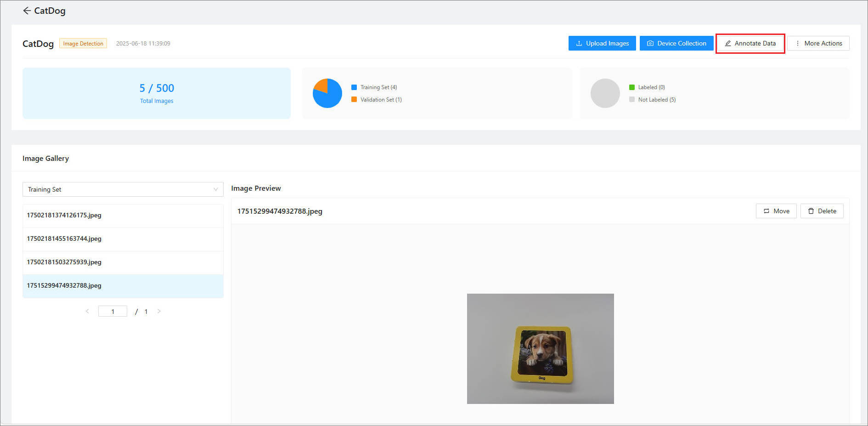Click the trash icon in Delete button
Viewport: 868px width, 426px height.
pos(811,211)
